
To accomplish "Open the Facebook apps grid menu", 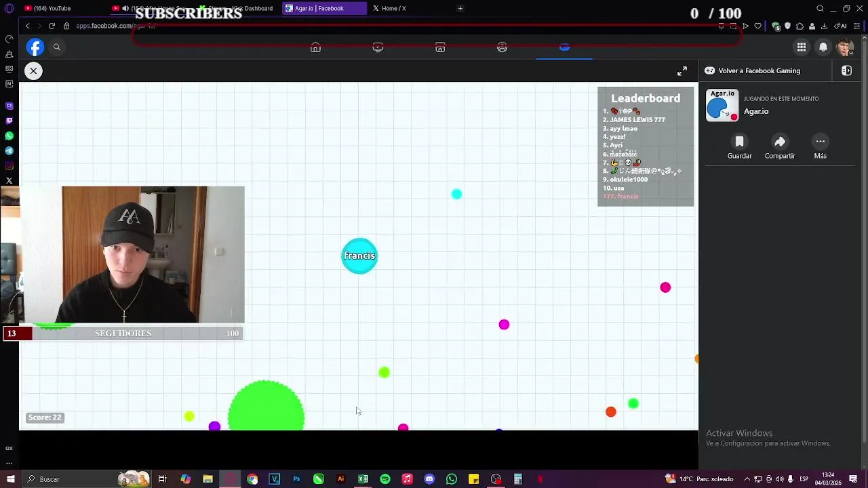I will pyautogui.click(x=802, y=47).
